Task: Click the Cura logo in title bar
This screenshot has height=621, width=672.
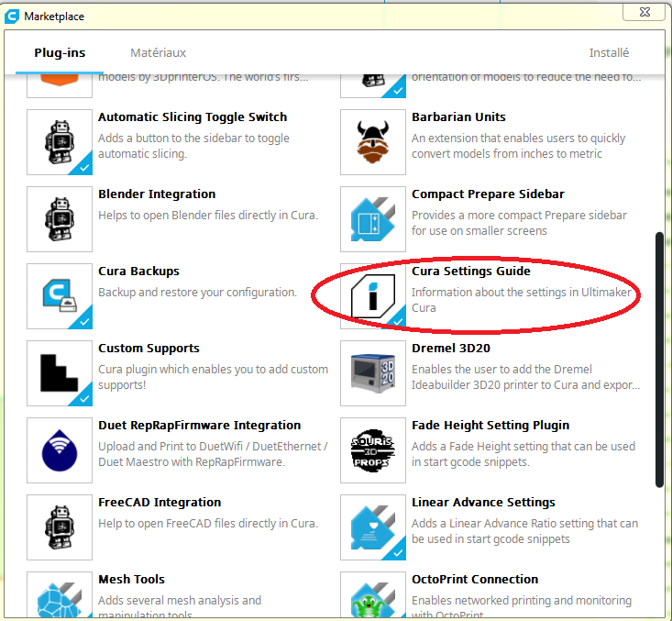Action: [12, 17]
